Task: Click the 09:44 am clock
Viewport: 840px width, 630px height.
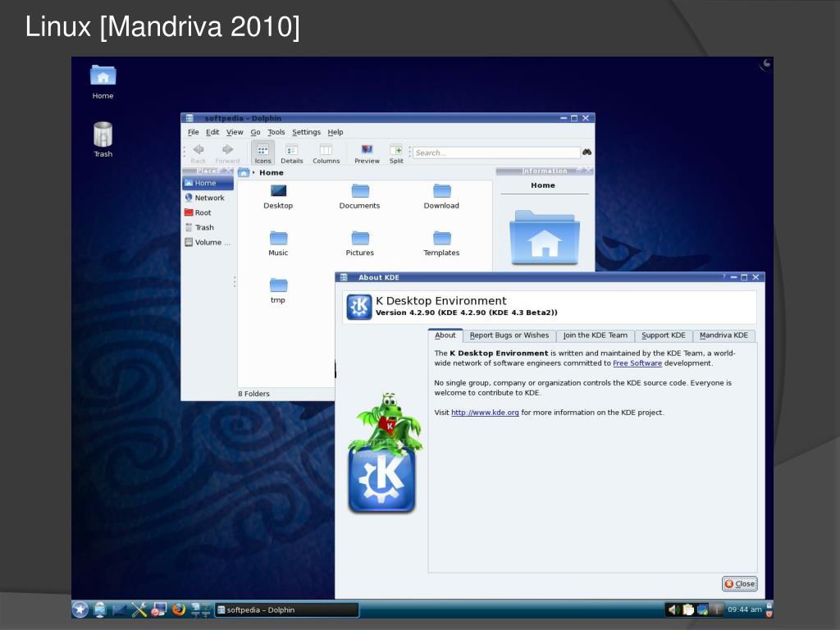Action: 745,609
